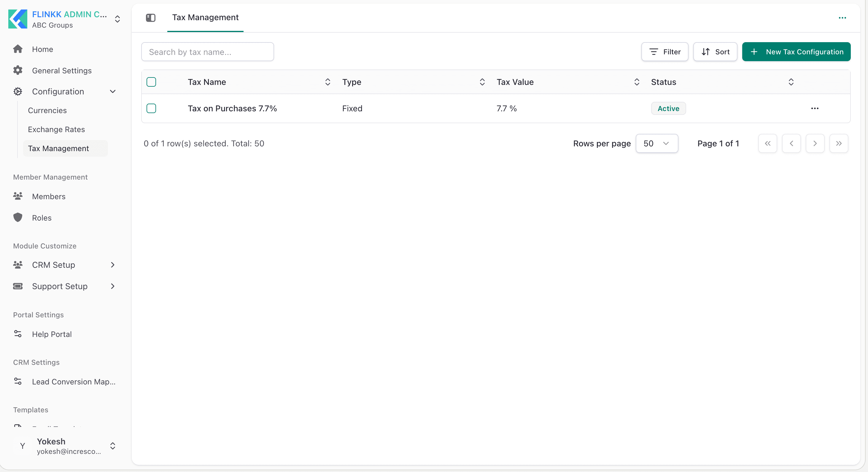Check the Tax on Purchases 7.7% row
This screenshot has height=472, width=868.
(151, 108)
